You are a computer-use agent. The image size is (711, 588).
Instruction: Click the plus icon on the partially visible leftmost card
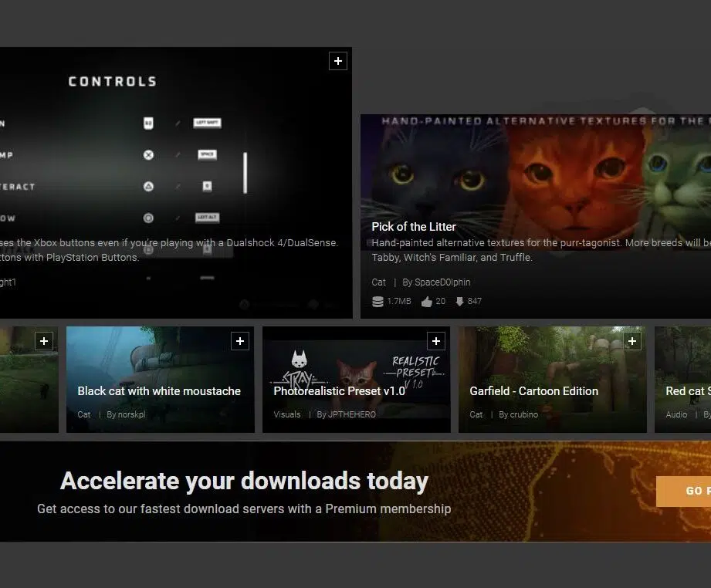point(44,341)
